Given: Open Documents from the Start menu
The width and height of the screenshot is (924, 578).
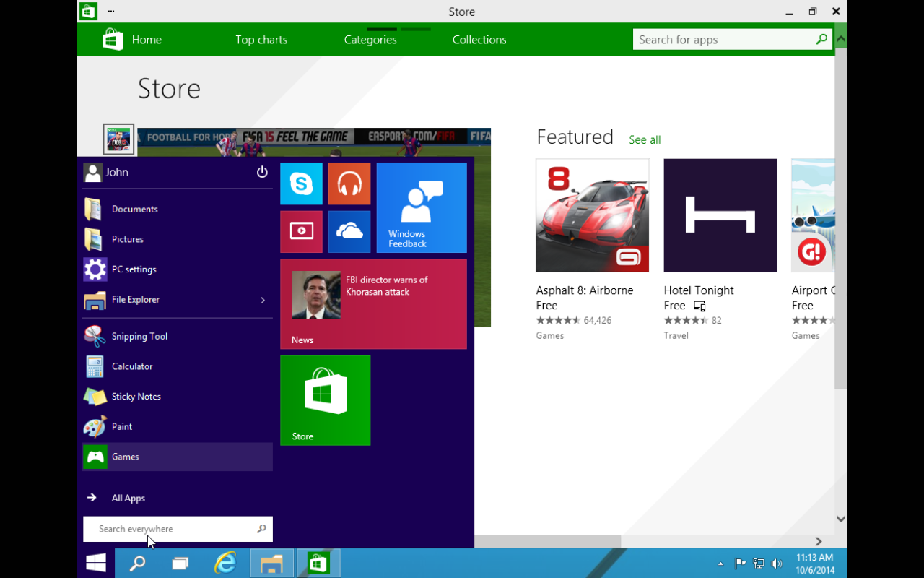Looking at the screenshot, I should point(178,209).
